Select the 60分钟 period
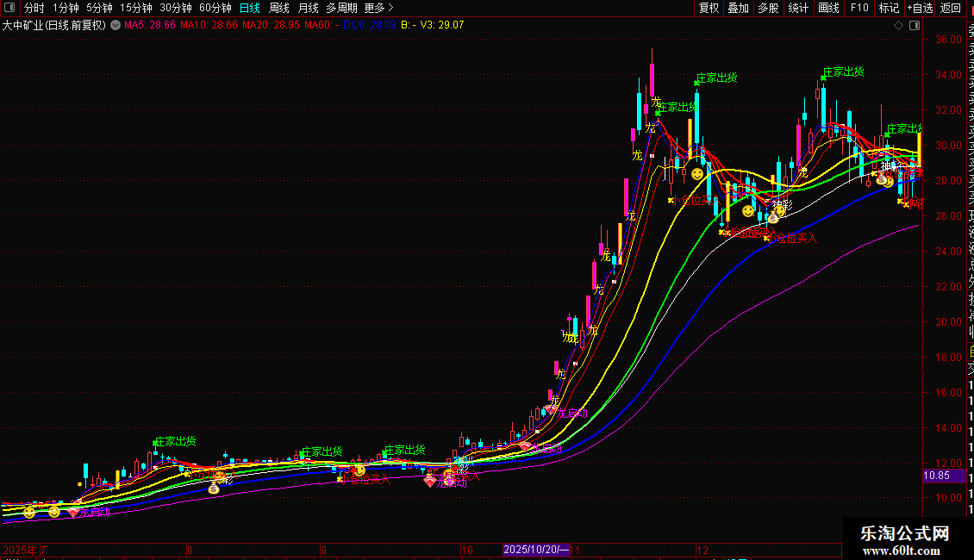974x560 pixels. tap(215, 8)
